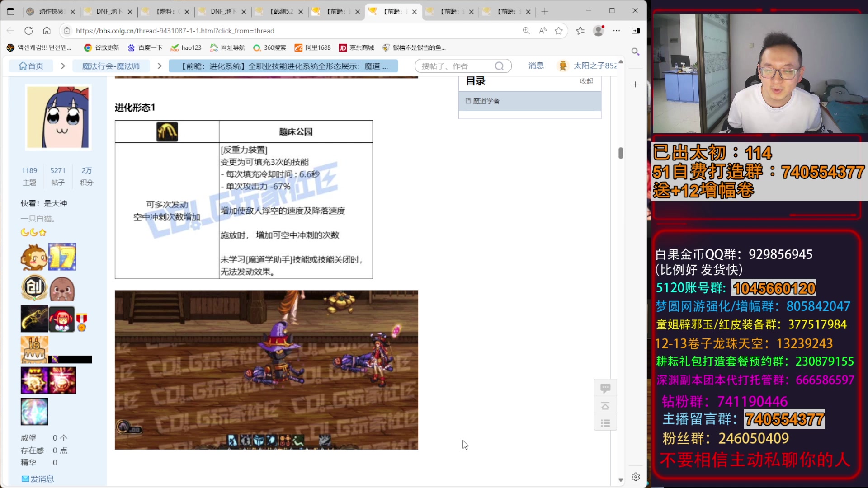Click the browser back arrow
This screenshot has width=868, height=488.
click(x=10, y=31)
